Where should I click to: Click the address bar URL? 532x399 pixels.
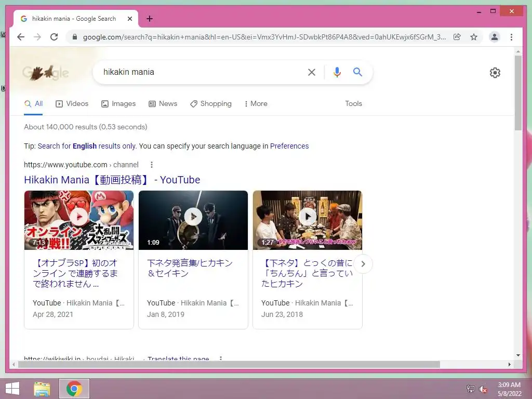264,37
